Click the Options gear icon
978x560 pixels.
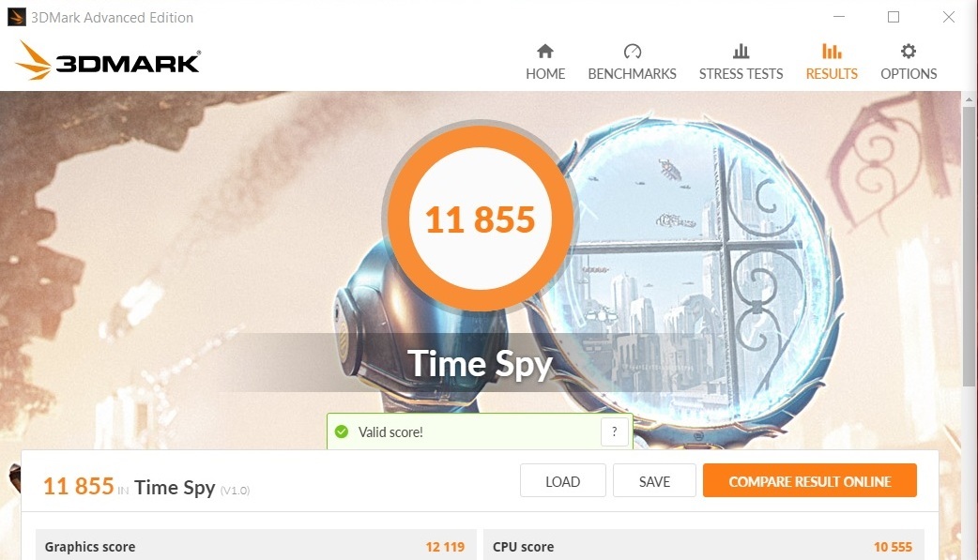coord(909,52)
